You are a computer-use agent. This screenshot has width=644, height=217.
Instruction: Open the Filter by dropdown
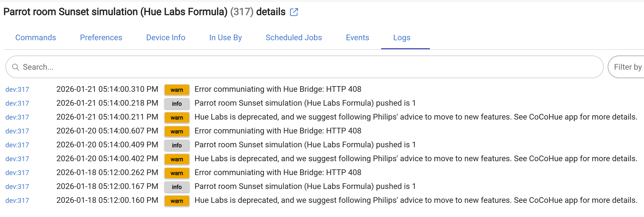point(627,67)
